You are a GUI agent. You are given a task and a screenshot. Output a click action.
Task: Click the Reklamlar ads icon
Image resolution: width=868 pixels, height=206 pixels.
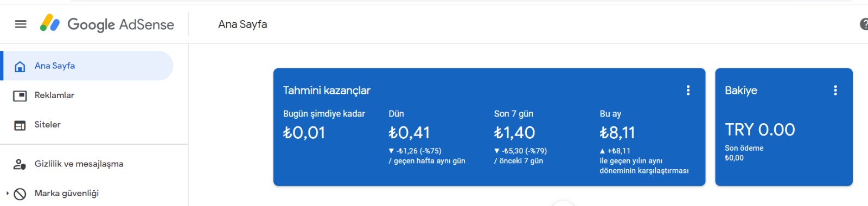[20, 95]
